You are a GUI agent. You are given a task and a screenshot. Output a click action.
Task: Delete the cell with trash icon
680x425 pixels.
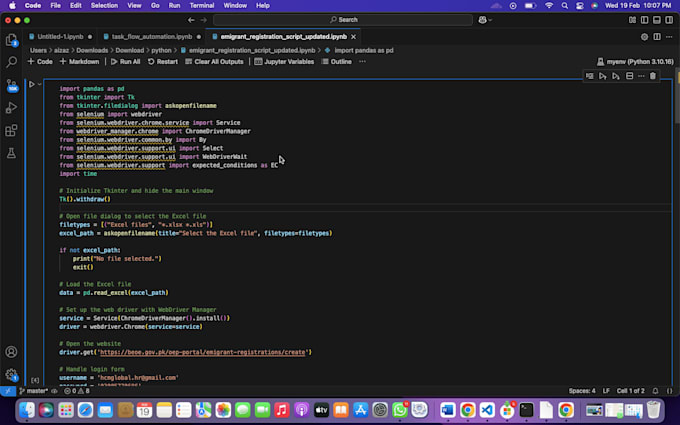tap(653, 76)
